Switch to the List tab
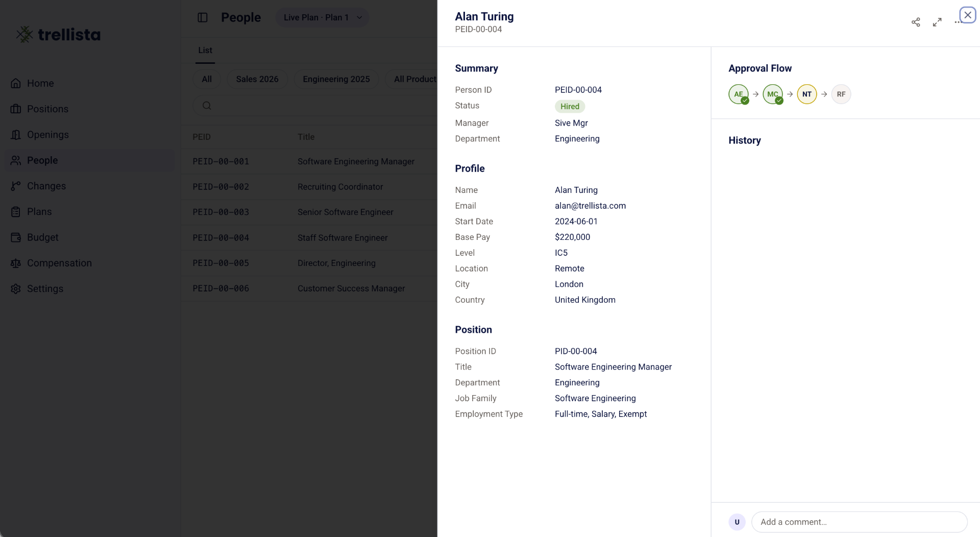This screenshot has width=980, height=537. coord(205,50)
